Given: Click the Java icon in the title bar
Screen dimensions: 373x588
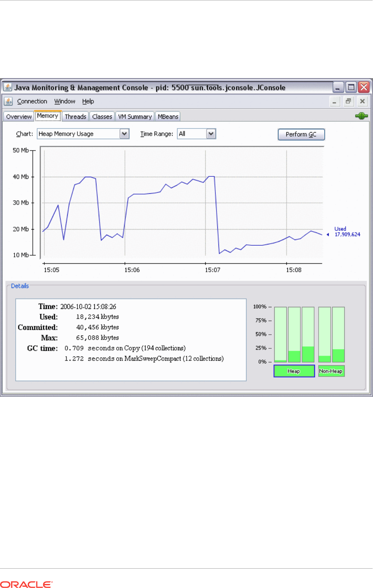Looking at the screenshot, I should pos(8,87).
